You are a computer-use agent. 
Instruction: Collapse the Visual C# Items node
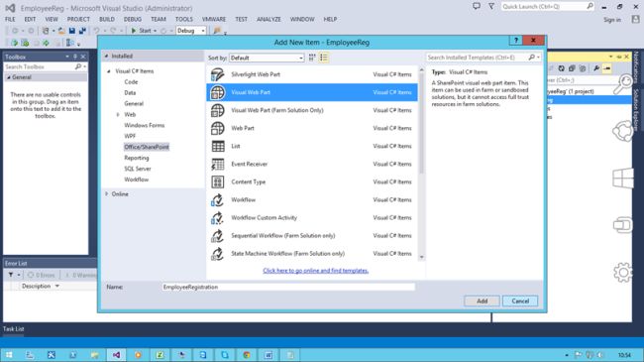(x=109, y=71)
